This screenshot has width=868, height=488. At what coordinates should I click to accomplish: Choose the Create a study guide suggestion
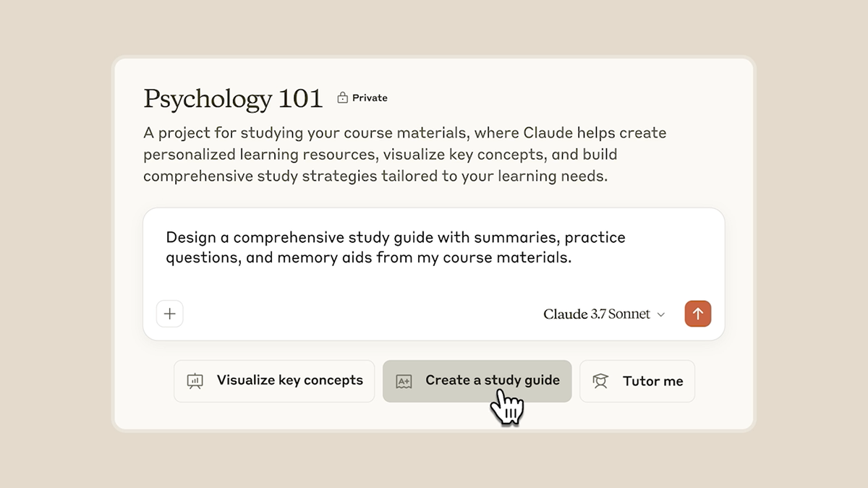coord(477,381)
